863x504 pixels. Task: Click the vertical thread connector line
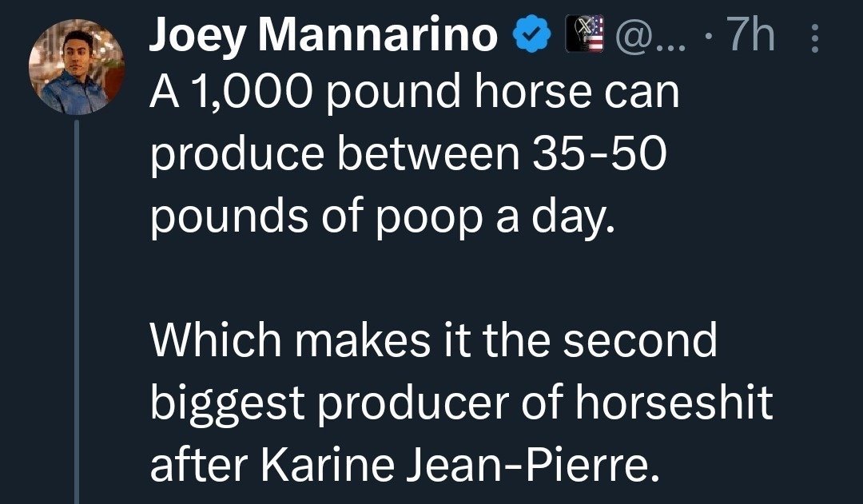tap(77, 312)
